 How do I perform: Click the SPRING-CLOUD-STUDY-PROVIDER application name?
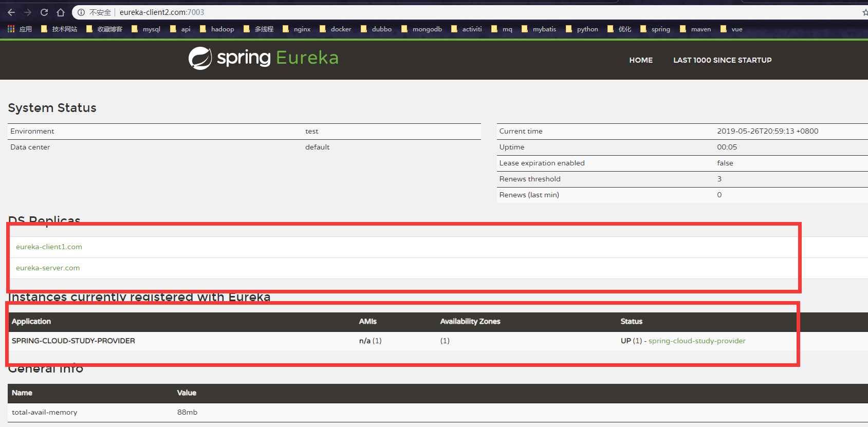point(73,341)
